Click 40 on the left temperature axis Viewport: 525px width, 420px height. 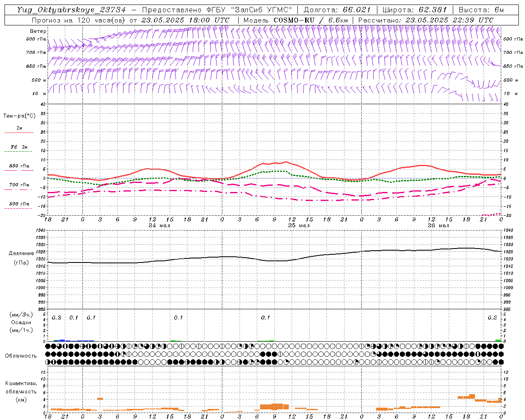coord(43,104)
